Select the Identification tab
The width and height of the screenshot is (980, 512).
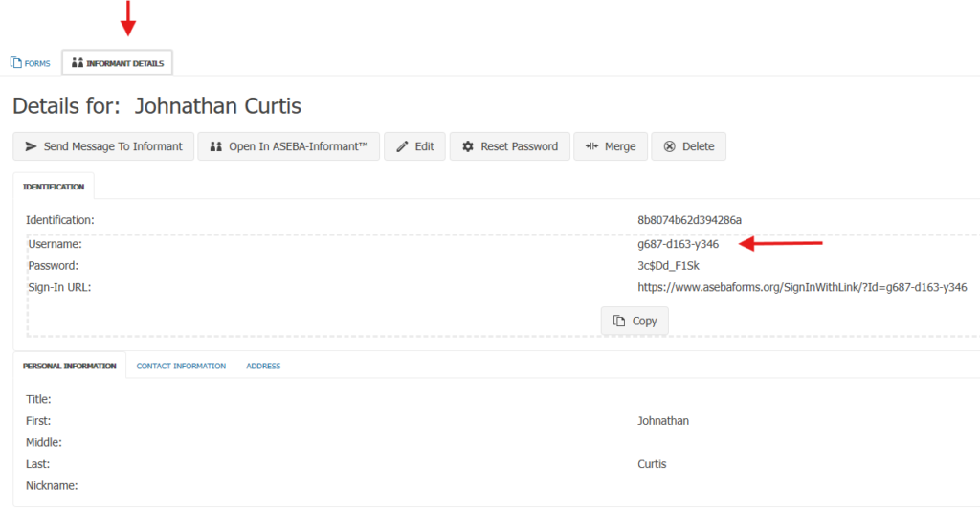pos(54,187)
